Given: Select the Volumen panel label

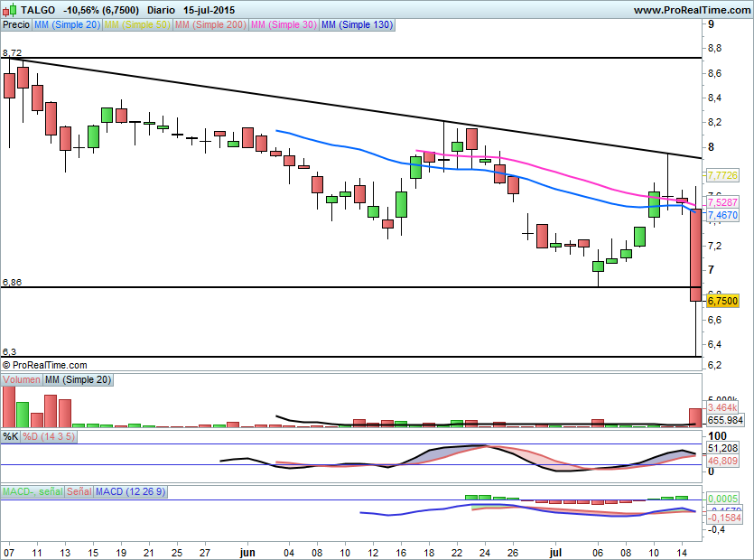Looking at the screenshot, I should (22, 380).
